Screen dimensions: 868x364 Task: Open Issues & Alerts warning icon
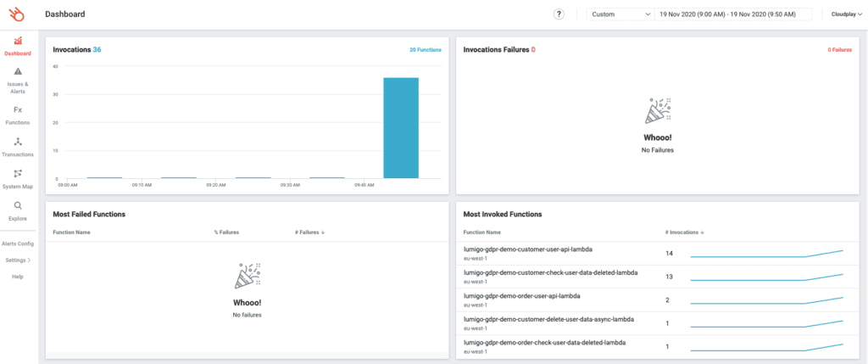(x=18, y=71)
